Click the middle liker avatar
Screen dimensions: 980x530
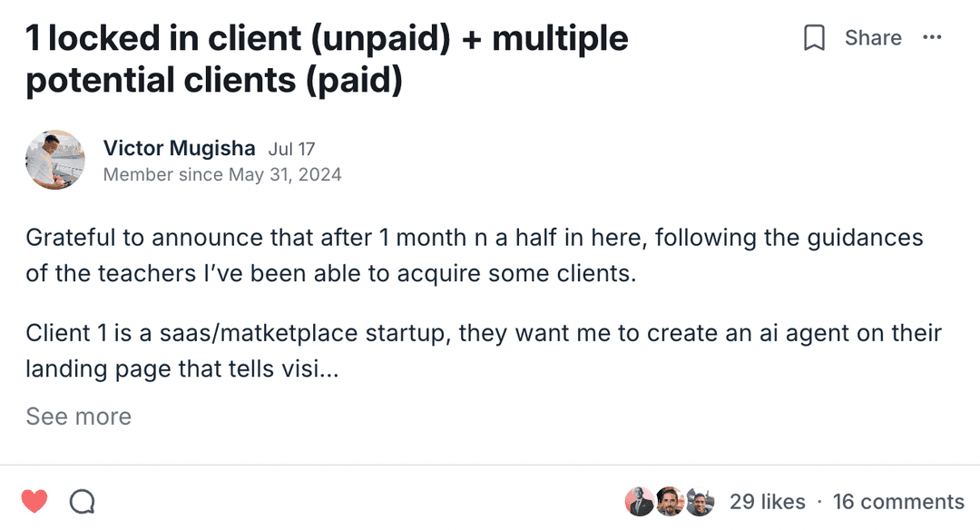click(x=670, y=502)
